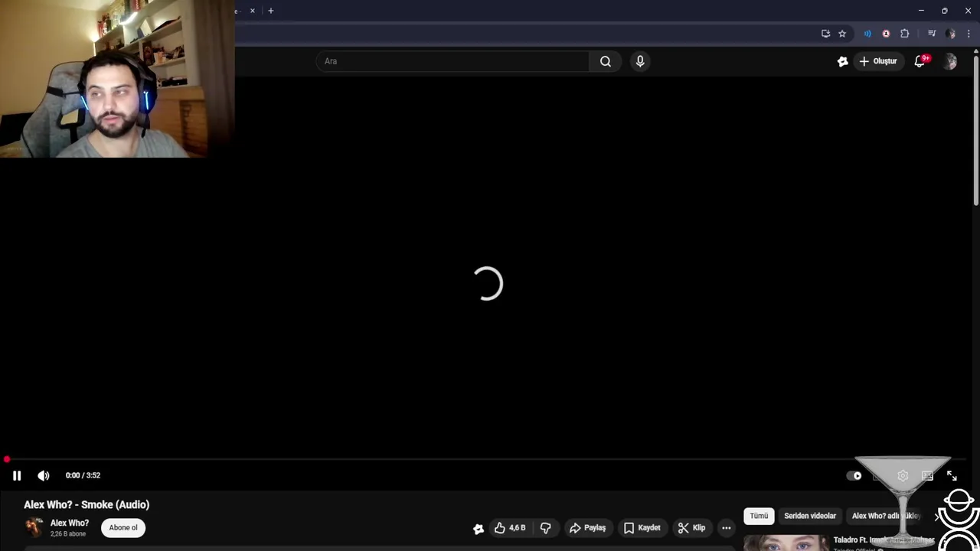The height and width of the screenshot is (551, 980).
Task: Like the video (4,6 B)
Action: point(510,527)
